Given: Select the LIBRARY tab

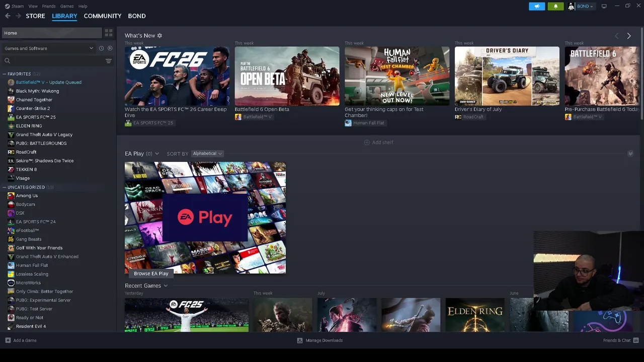Looking at the screenshot, I should coord(64,16).
